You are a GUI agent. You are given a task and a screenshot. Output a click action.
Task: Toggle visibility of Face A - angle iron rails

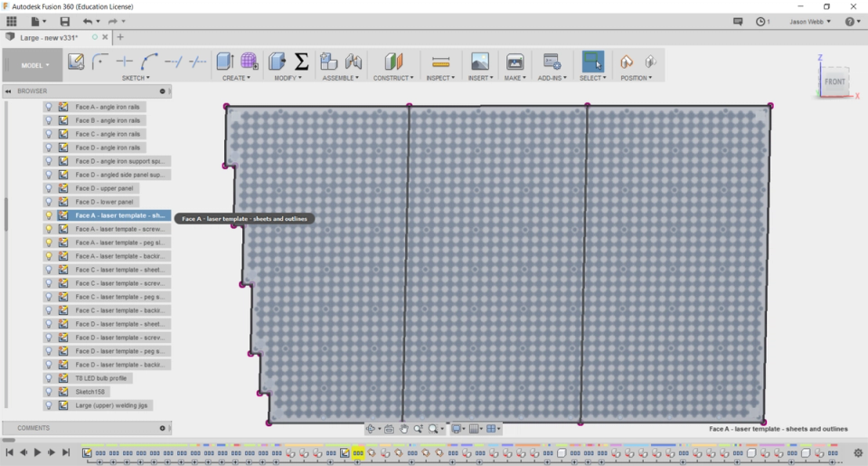49,107
